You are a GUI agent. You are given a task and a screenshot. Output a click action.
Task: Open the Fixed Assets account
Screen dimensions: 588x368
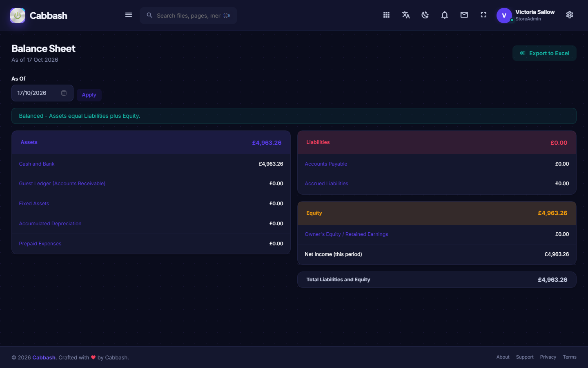34,204
